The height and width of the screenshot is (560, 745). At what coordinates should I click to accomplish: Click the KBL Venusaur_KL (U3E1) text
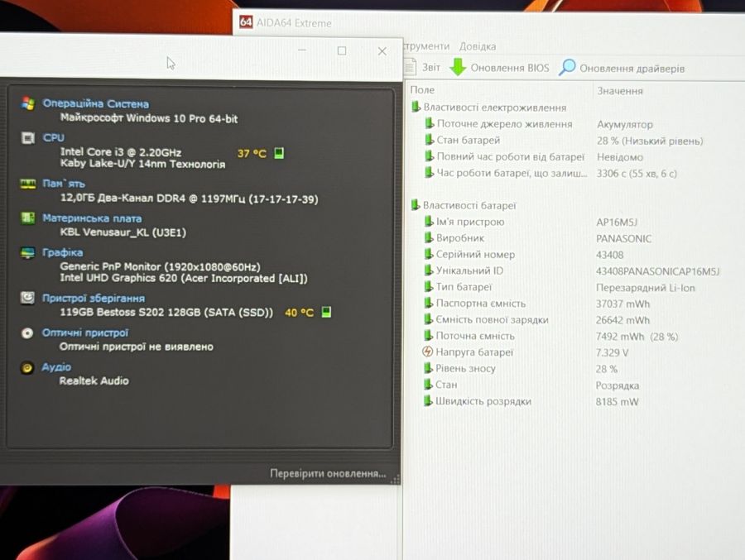tap(123, 232)
